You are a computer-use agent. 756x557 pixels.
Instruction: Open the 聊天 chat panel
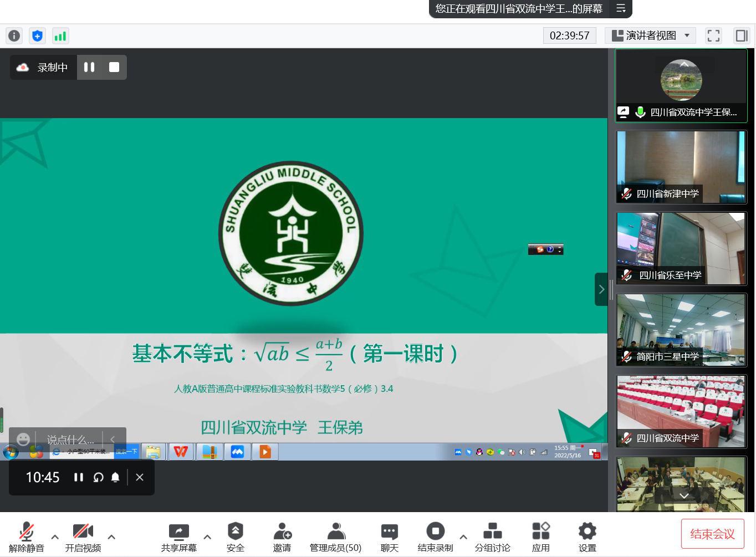pyautogui.click(x=389, y=537)
